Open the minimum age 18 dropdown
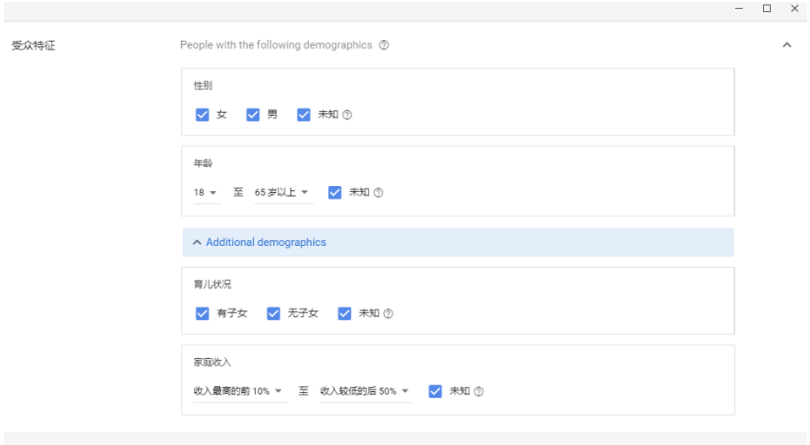Viewport: 810px width, 445px height. pos(207,193)
